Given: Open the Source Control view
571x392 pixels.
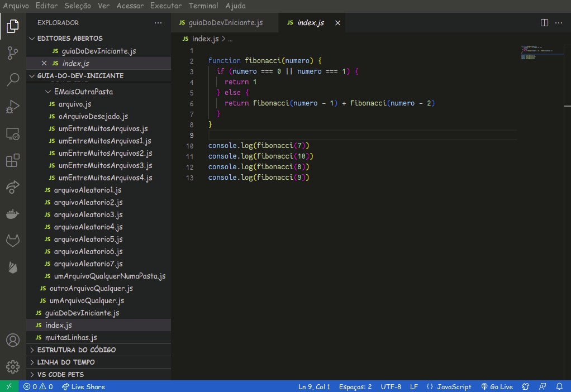Looking at the screenshot, I should (x=13, y=53).
